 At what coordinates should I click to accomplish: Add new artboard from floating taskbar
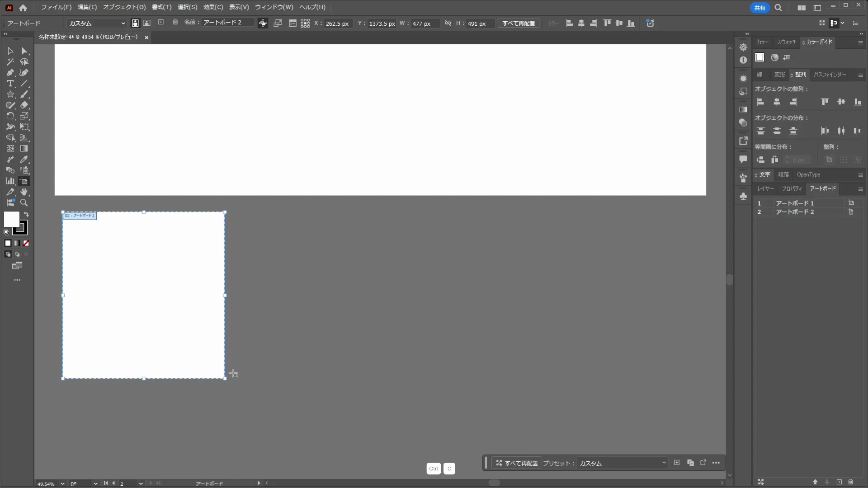coord(677,463)
